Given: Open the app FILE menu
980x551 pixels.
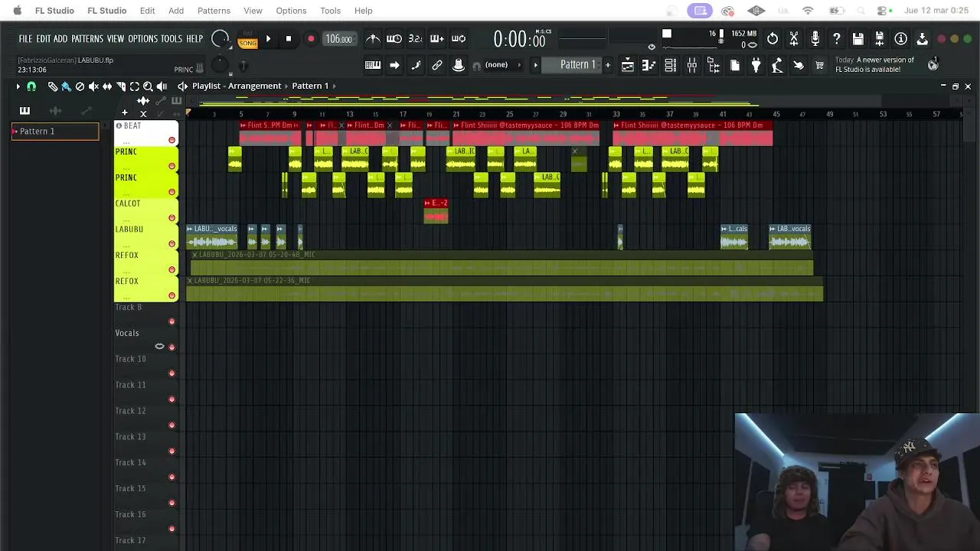Looking at the screenshot, I should click(25, 39).
